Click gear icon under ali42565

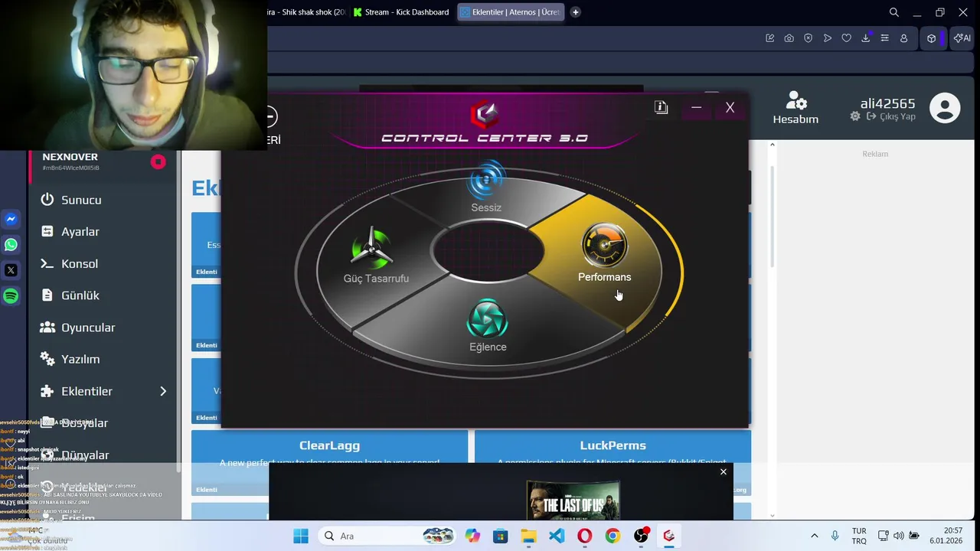855,116
